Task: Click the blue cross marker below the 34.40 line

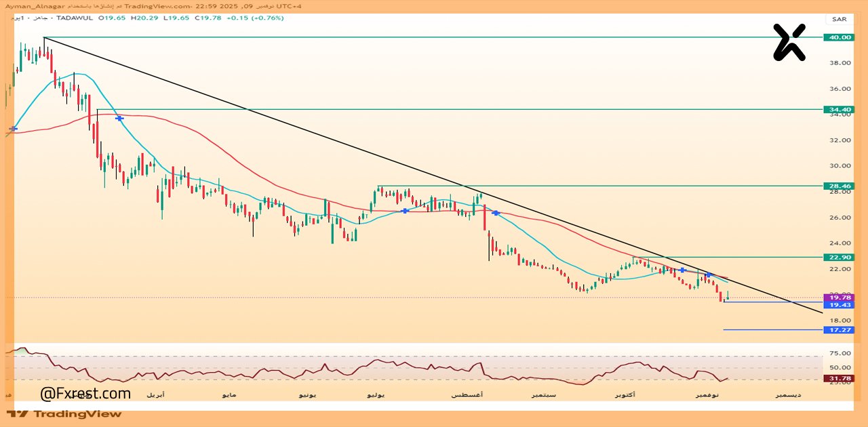Action: click(x=119, y=118)
